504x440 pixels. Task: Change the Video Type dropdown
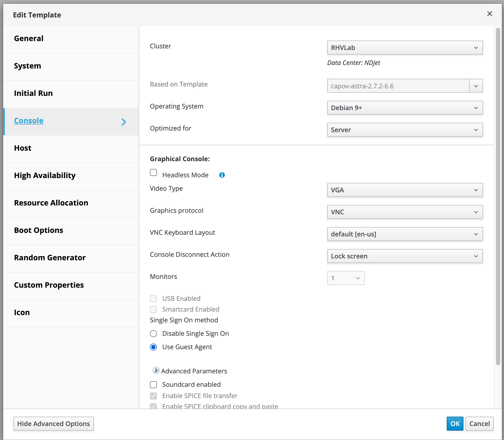coord(405,190)
